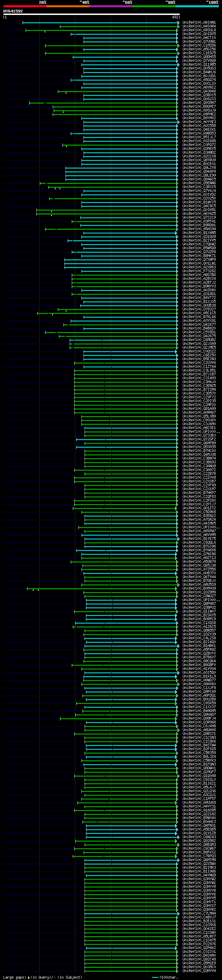This screenshot has width=222, height=980.
Task: Click label UniRef100_Q43848
Action: click(x=199, y=91)
